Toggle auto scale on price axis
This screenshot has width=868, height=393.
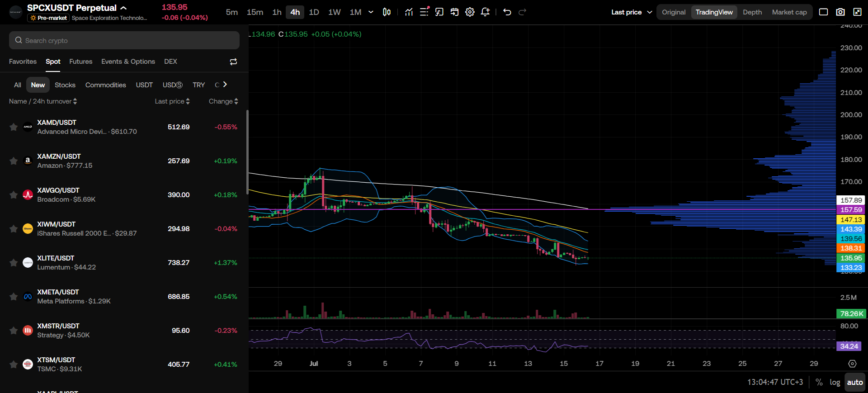point(855,382)
